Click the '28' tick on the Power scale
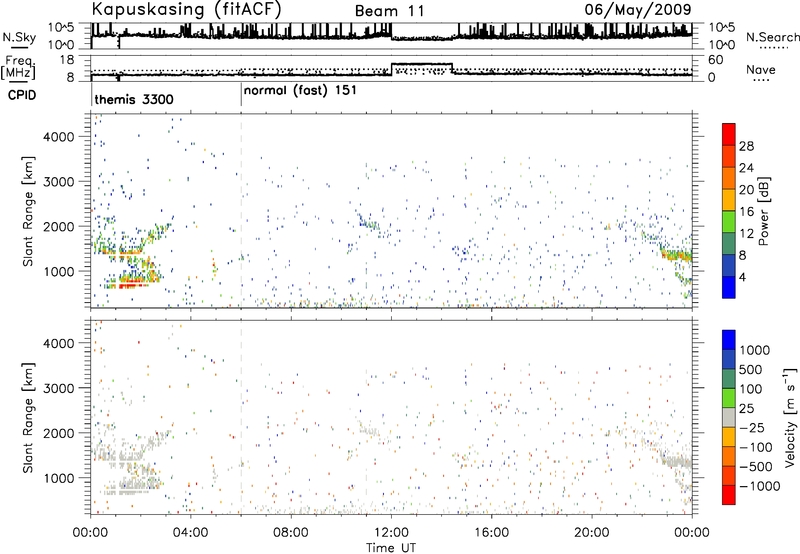 [x=746, y=146]
